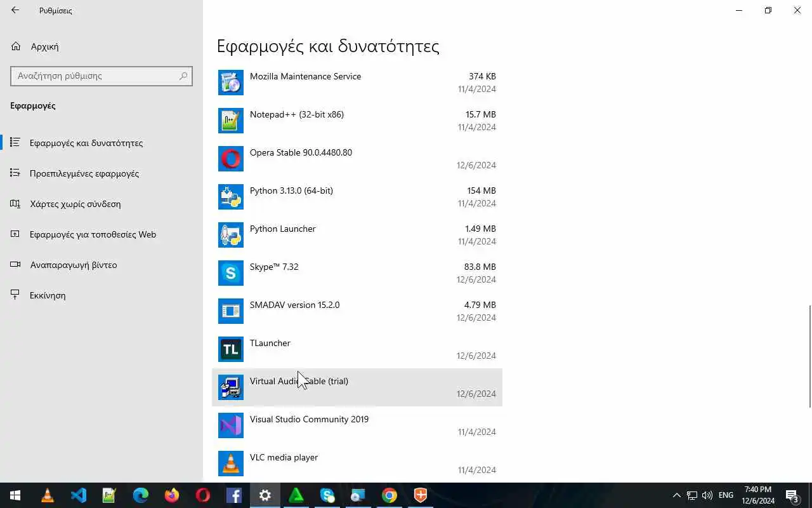This screenshot has width=812, height=508.
Task: Select the Visual Studio Community 2019 icon
Action: pos(231,425)
